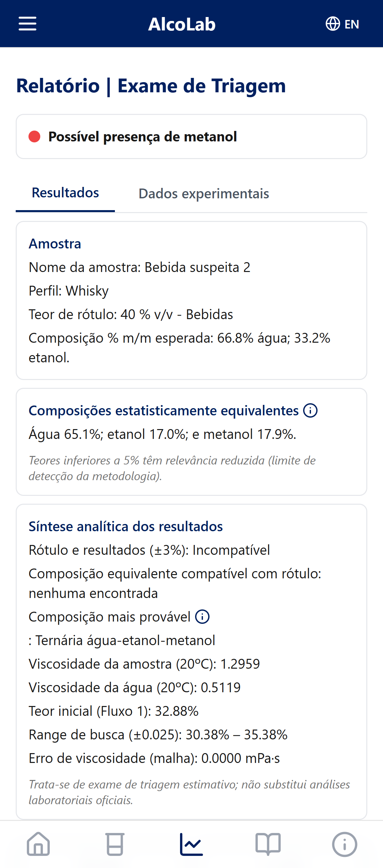Open the hamburger navigation menu
Screen dimensions: 383x868
coord(27,24)
